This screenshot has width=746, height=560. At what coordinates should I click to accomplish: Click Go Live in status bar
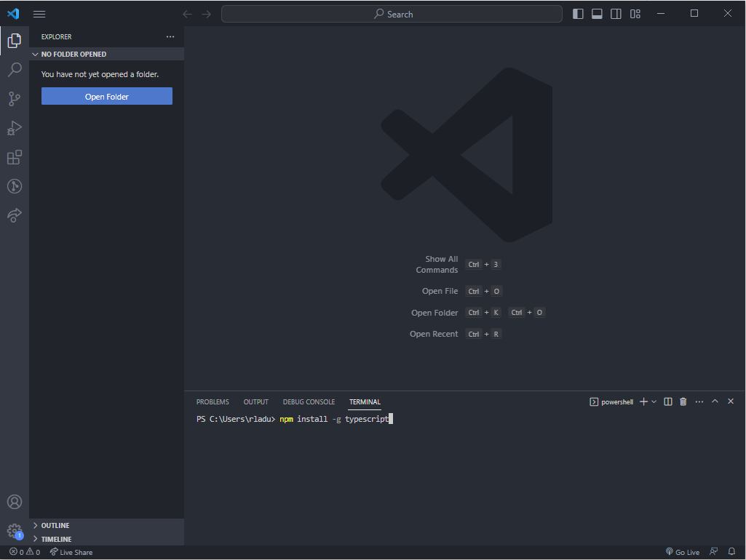click(x=683, y=552)
